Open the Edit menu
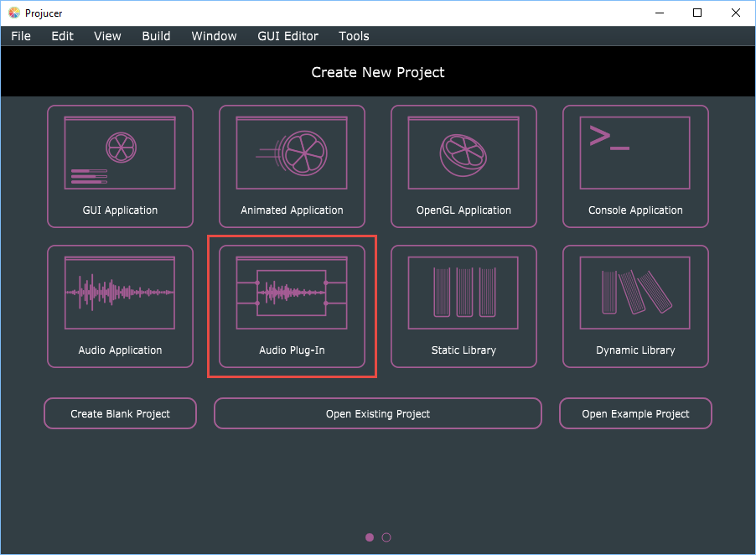The width and height of the screenshot is (756, 555). point(62,36)
